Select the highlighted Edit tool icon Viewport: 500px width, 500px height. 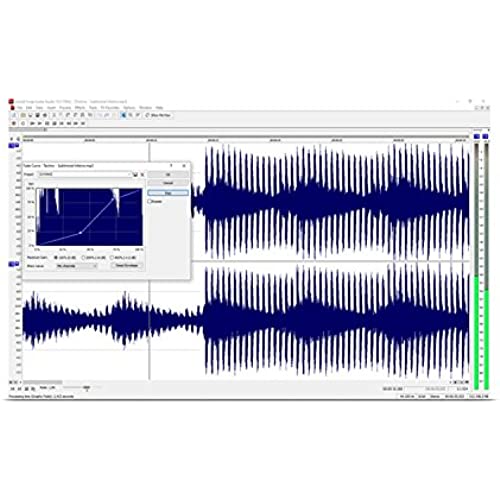click(123, 115)
